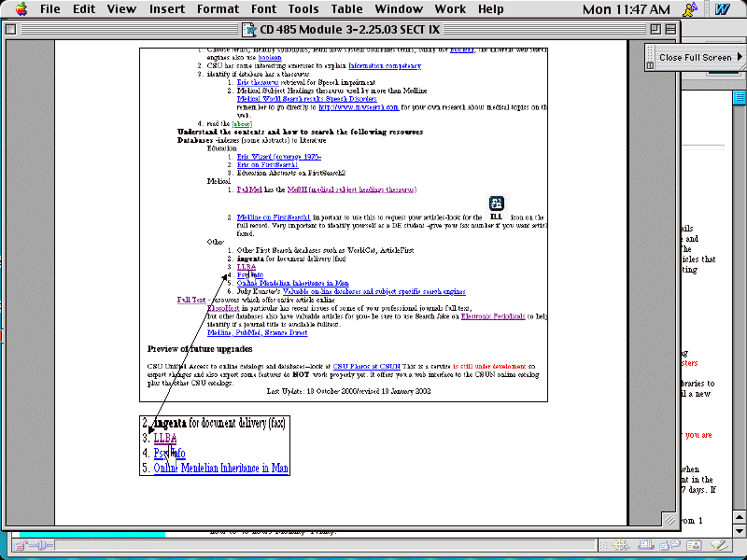Click the Control Strip plug icon
Screen dimensions: 747x560
[42, 545]
